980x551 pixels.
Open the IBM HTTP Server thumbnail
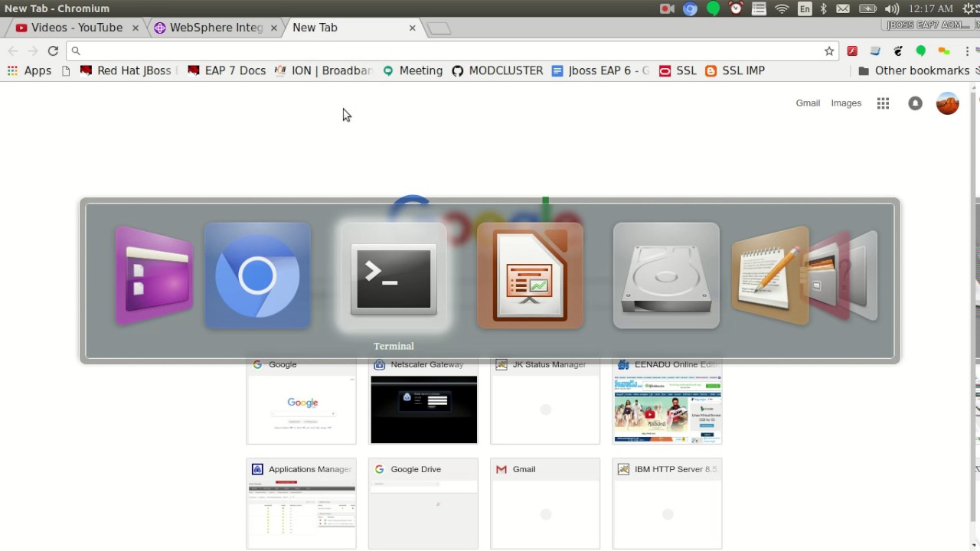pos(667,504)
